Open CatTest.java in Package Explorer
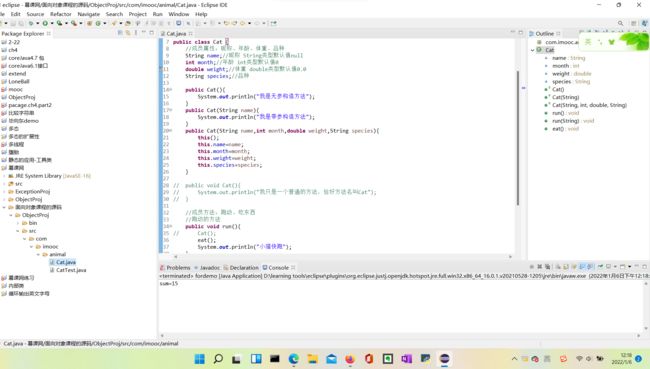Viewport: 650px width, 369px height. tap(71, 270)
